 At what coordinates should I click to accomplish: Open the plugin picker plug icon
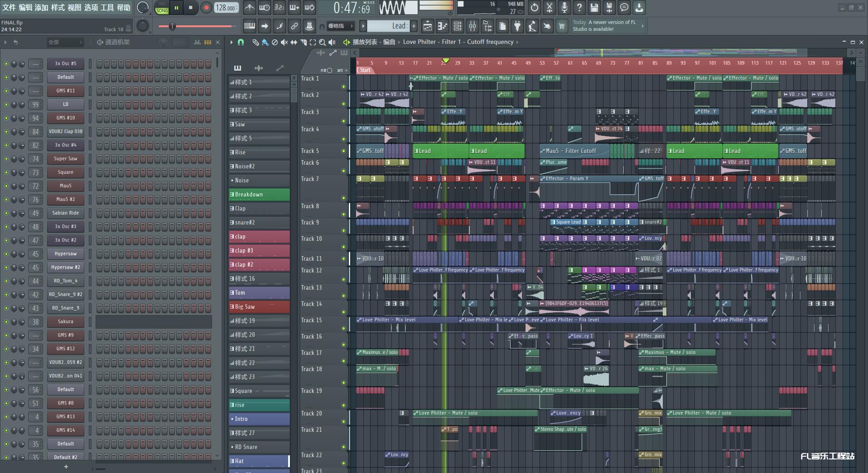517,26
